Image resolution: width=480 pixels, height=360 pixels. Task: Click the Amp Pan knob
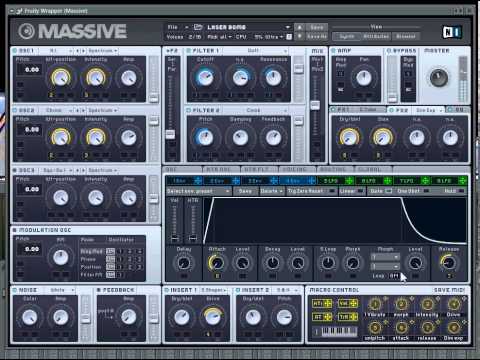click(x=364, y=78)
